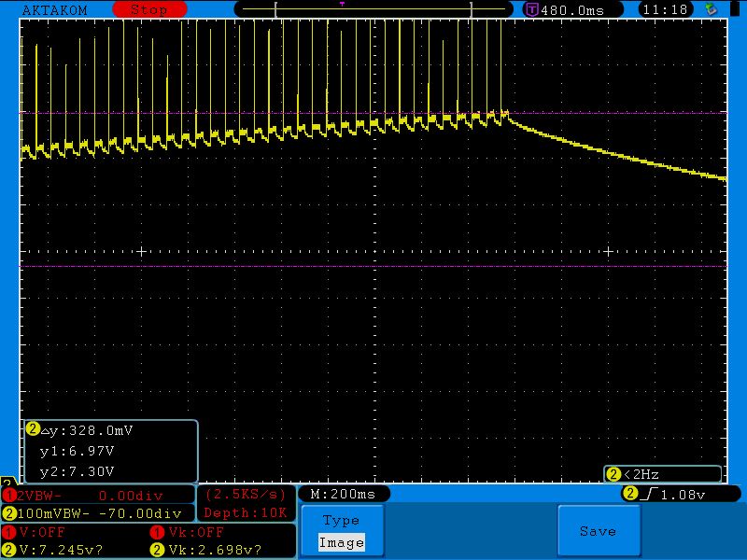Click the rising edge trigger slope icon
The height and width of the screenshot is (560, 747).
tap(649, 495)
